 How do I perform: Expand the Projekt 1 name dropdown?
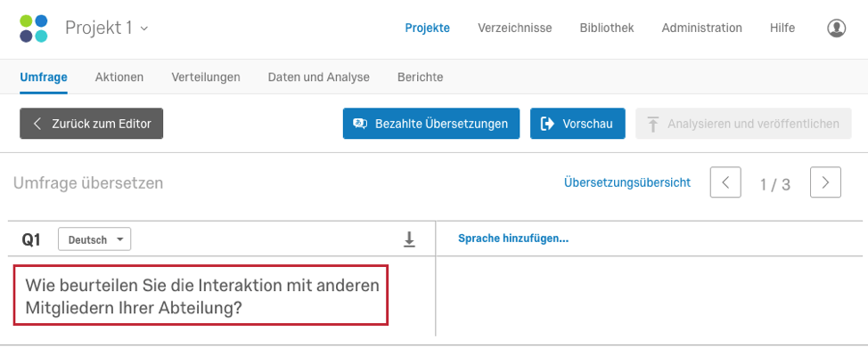pyautogui.click(x=107, y=28)
